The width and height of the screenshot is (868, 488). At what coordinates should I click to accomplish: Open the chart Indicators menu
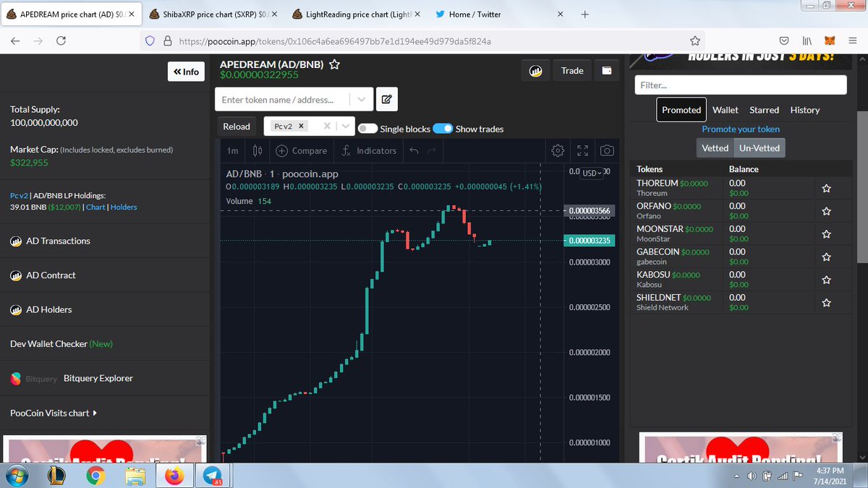pyautogui.click(x=369, y=150)
